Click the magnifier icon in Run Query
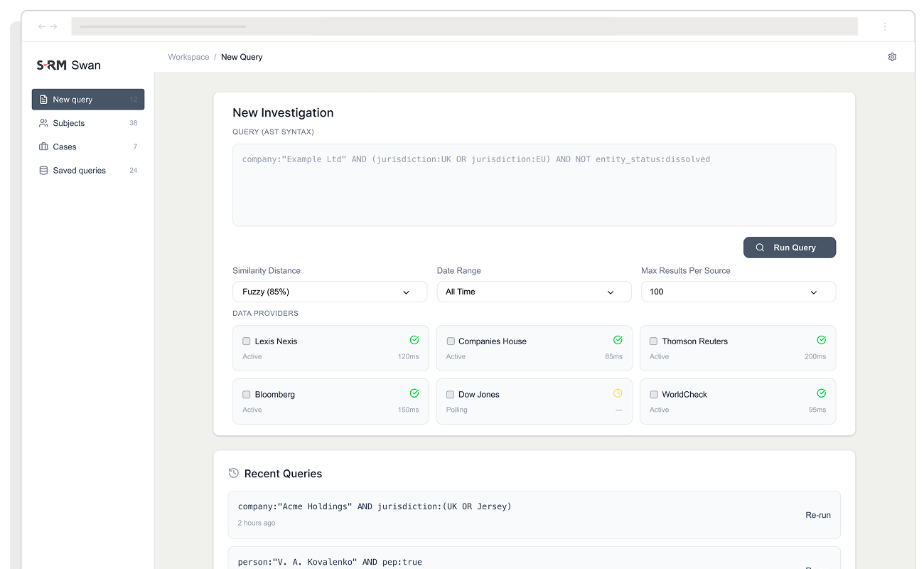This screenshot has width=924, height=569. coord(760,248)
